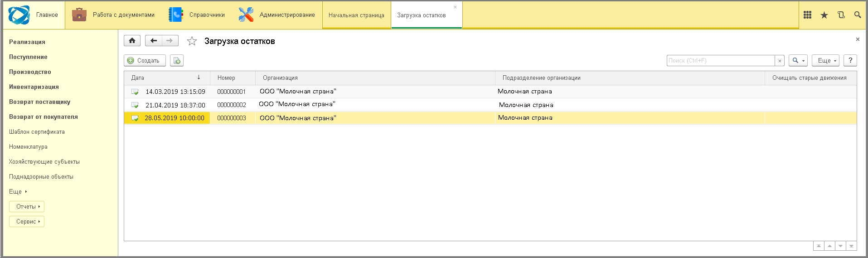This screenshot has width=868, height=258.
Task: Open the search magnifier dropdown button
Action: (x=798, y=60)
